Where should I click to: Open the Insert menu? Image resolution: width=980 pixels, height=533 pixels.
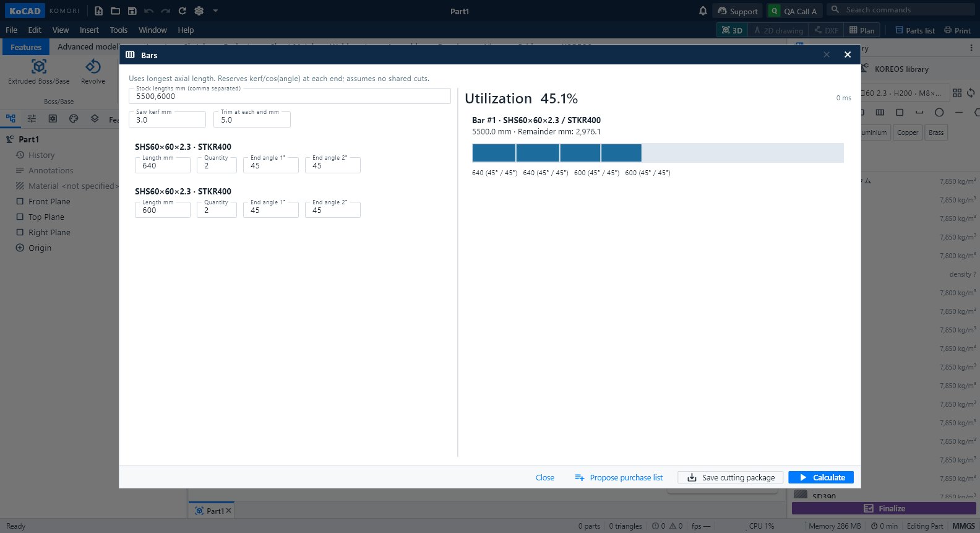pyautogui.click(x=89, y=30)
